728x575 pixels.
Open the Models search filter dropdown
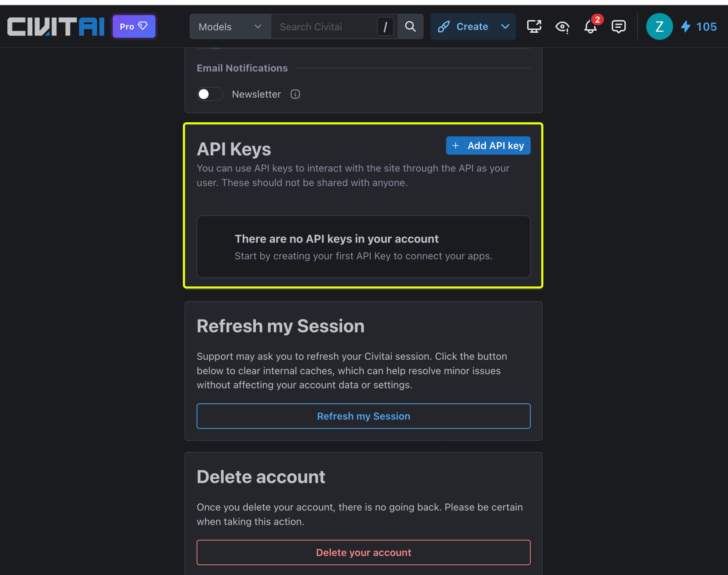(x=230, y=27)
